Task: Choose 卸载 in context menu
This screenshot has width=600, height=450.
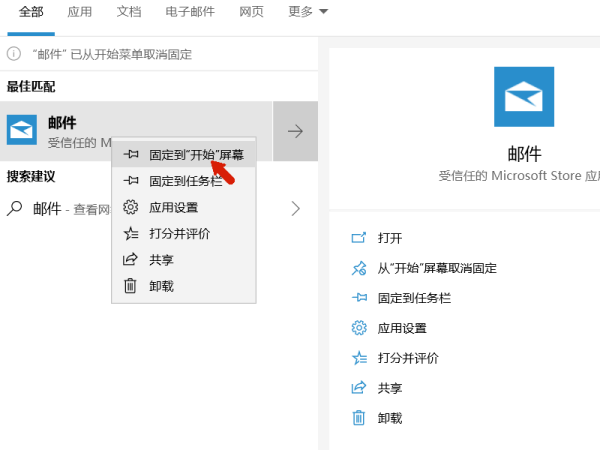Action: (x=184, y=286)
